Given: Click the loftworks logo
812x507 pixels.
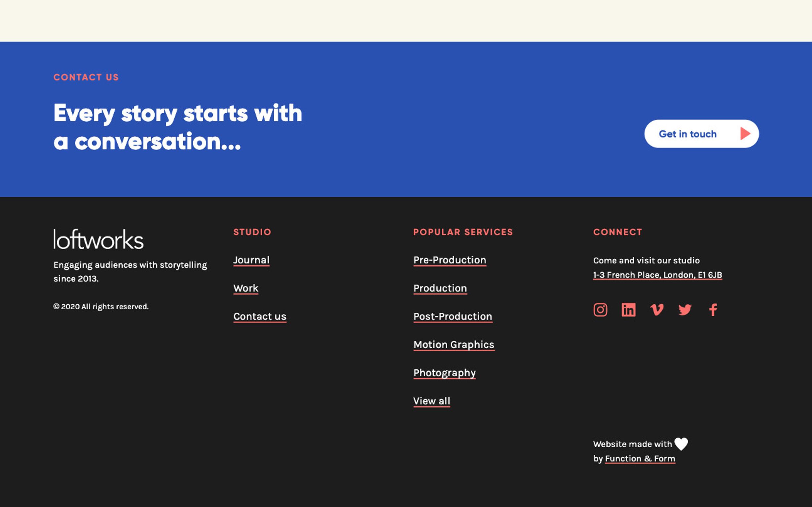Looking at the screenshot, I should click(x=98, y=239).
